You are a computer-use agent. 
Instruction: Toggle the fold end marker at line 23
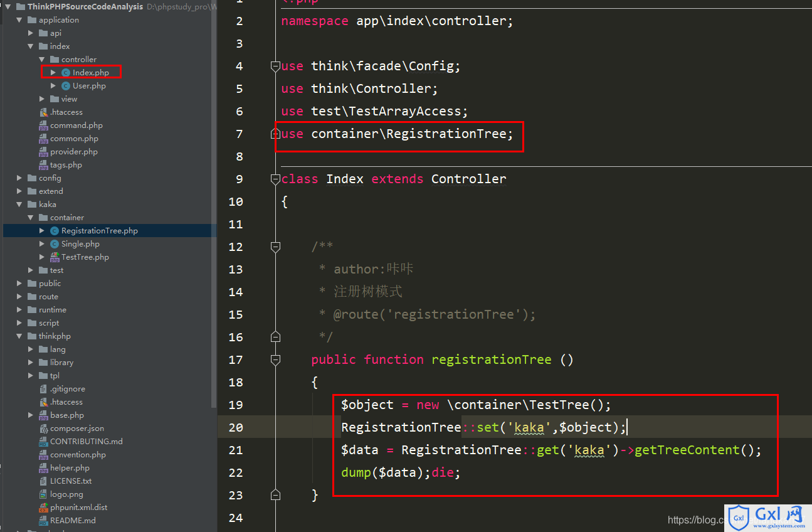tap(275, 495)
